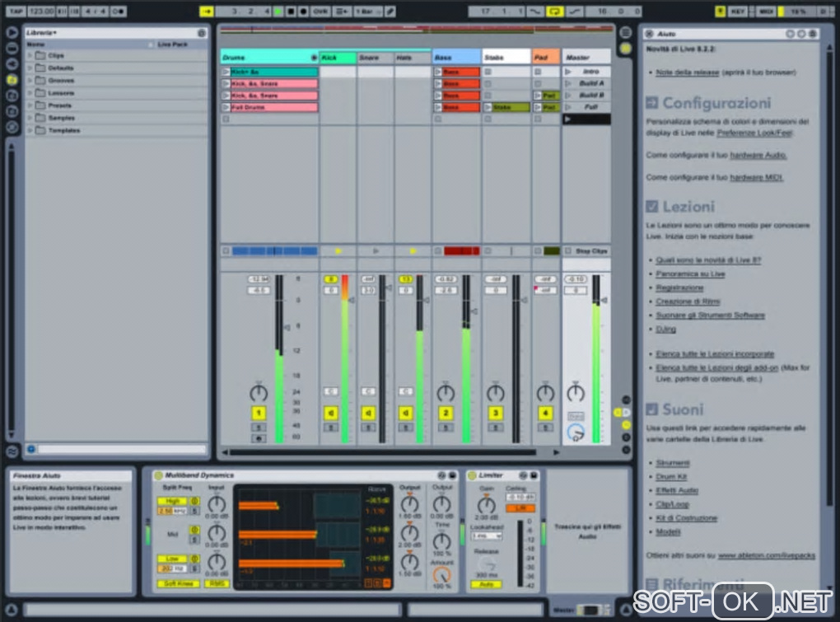Expand the Templates folder
Image resolution: width=840 pixels, height=622 pixels.
click(30, 130)
